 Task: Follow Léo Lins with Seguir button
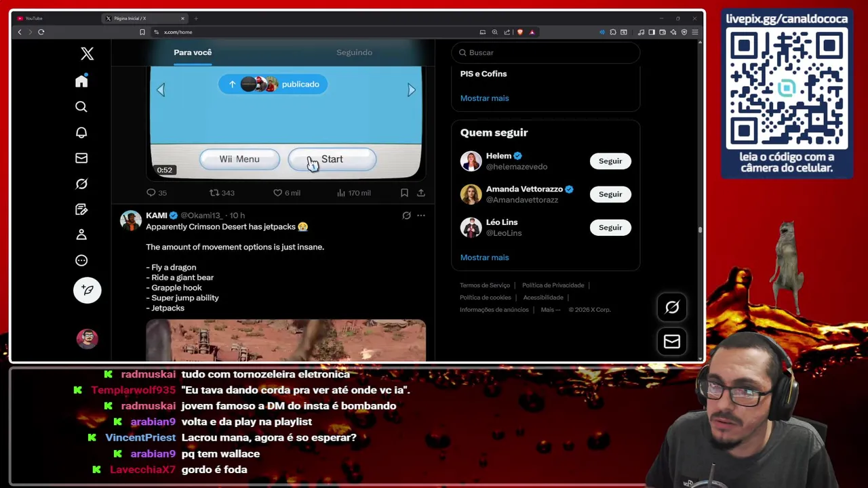pyautogui.click(x=610, y=228)
